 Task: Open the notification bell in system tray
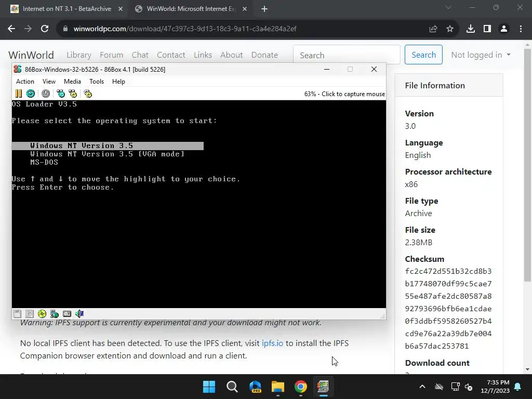[x=518, y=387]
